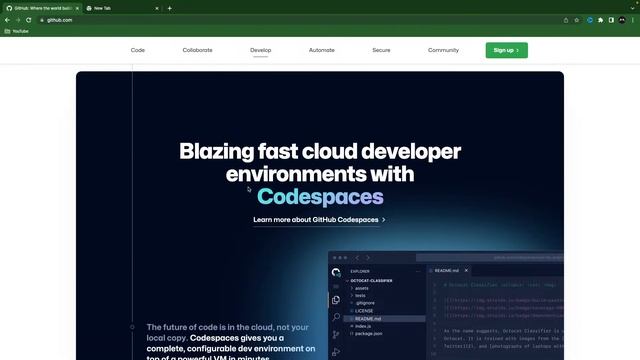This screenshot has height=360, width=640.
Task: Click the blue extension icon in toolbar
Action: click(590, 20)
